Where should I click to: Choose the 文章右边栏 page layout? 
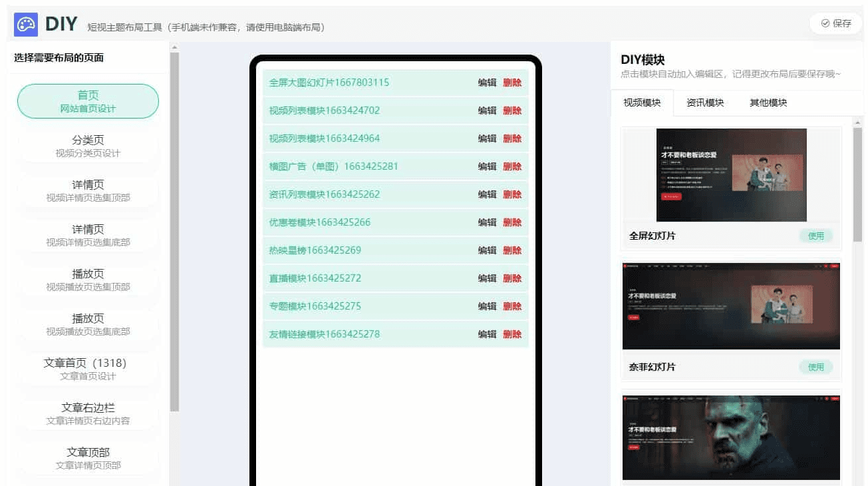click(x=88, y=413)
